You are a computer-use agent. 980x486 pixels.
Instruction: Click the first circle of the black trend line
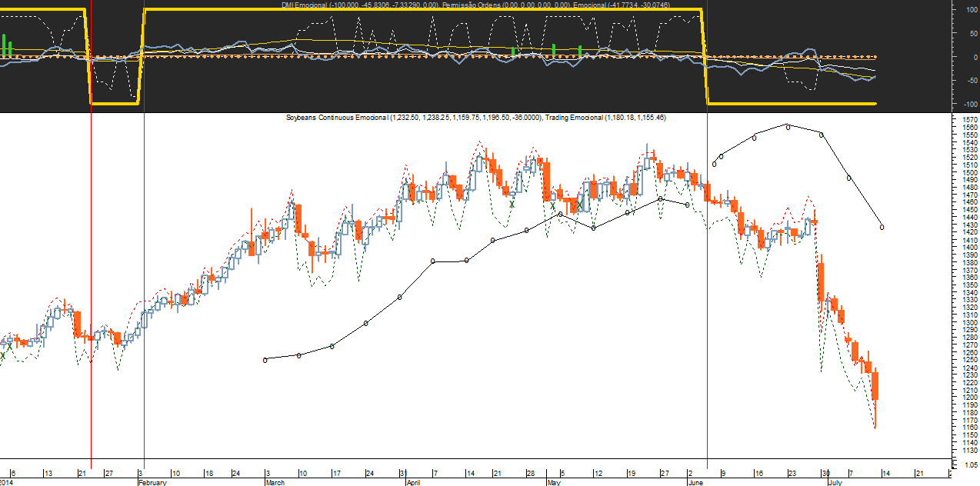click(265, 360)
